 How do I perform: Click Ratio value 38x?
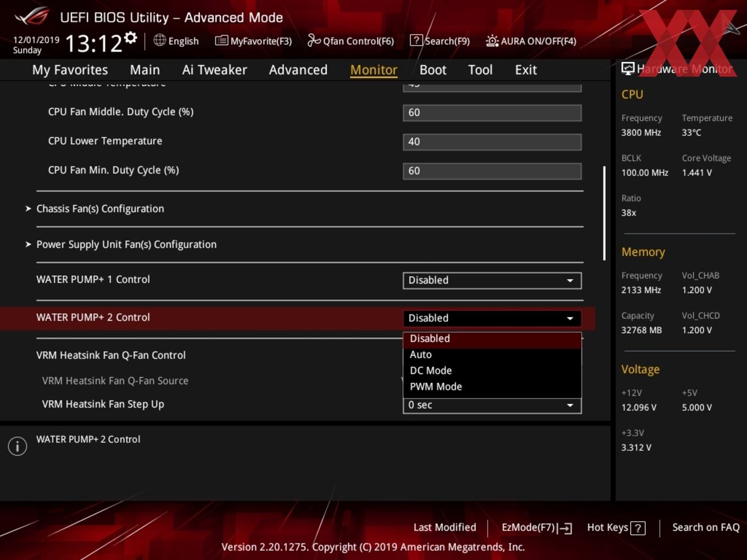tap(629, 212)
